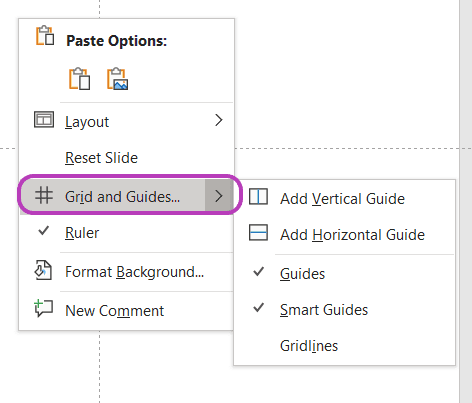
Task: Expand the Layout submenu arrow
Action: point(219,120)
